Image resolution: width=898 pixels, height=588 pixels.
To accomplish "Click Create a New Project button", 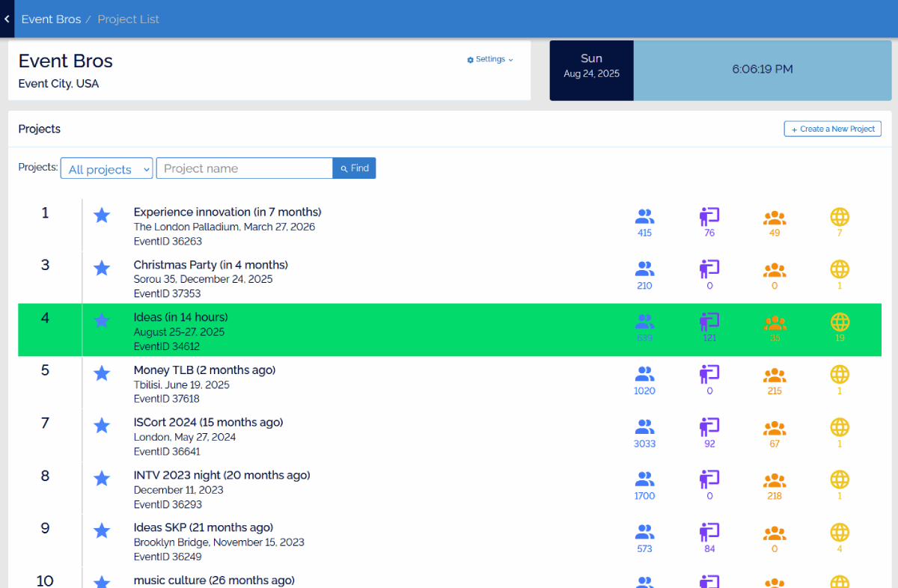I will coord(832,129).
